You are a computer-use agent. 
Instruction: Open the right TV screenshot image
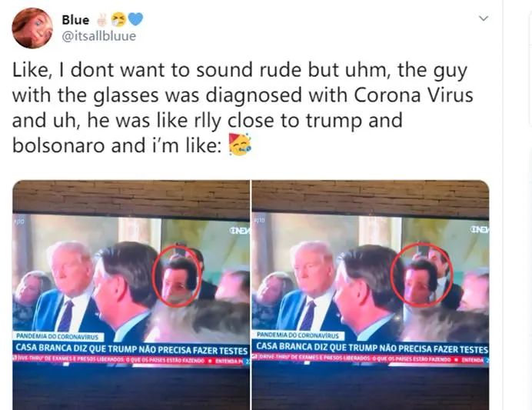[371, 295]
